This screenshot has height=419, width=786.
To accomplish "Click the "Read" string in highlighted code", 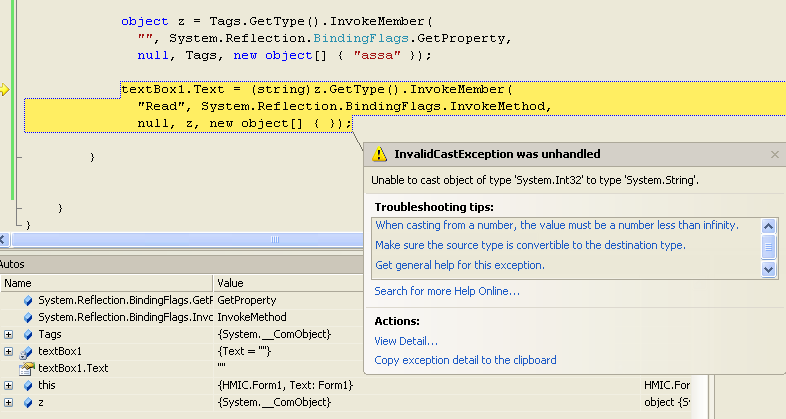I will [160, 106].
